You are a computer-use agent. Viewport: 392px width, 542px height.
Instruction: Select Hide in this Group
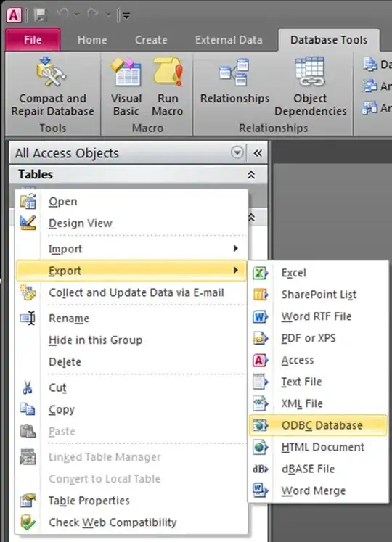click(x=131, y=340)
